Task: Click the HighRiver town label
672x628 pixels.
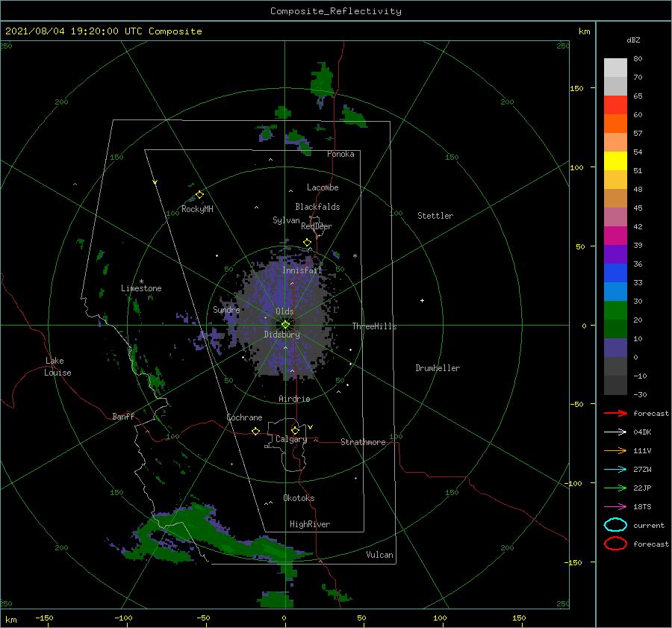Action: (310, 524)
